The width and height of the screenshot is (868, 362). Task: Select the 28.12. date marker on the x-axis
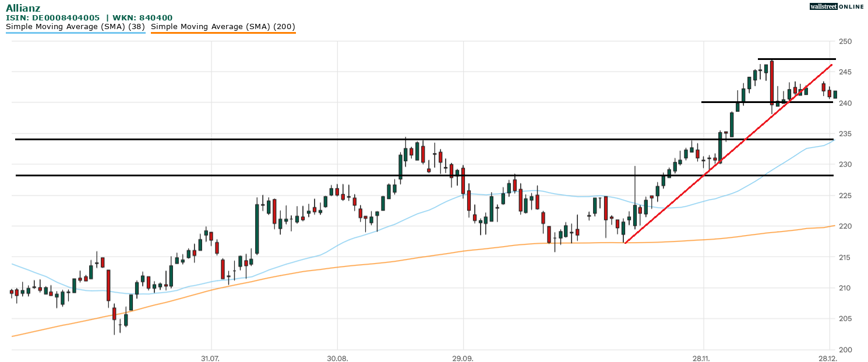[828, 357]
